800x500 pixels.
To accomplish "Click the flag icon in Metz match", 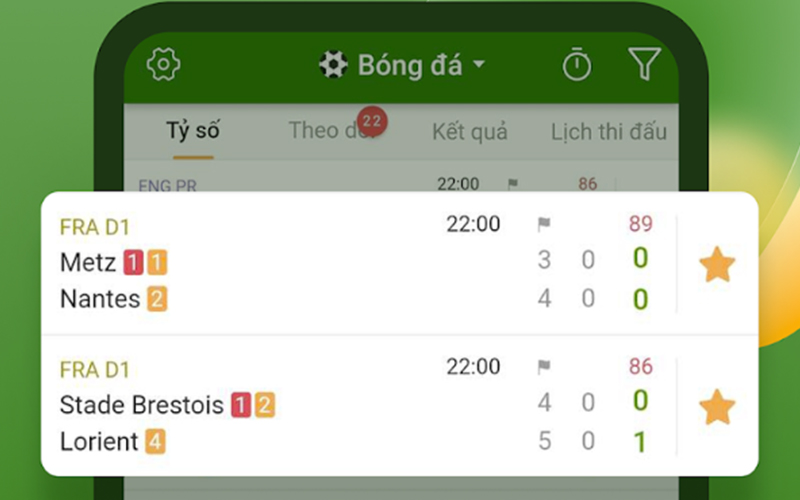I will click(544, 225).
